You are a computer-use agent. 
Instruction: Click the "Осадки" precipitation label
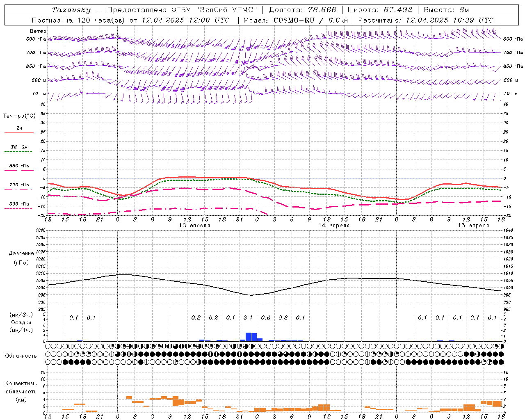(x=21, y=322)
